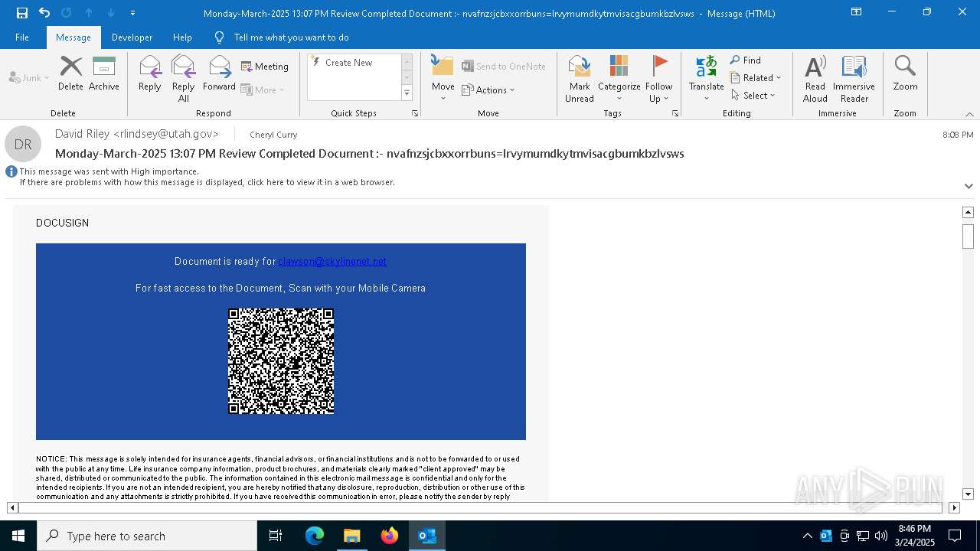
Task: Set a Follow Up flag
Action: (x=658, y=79)
